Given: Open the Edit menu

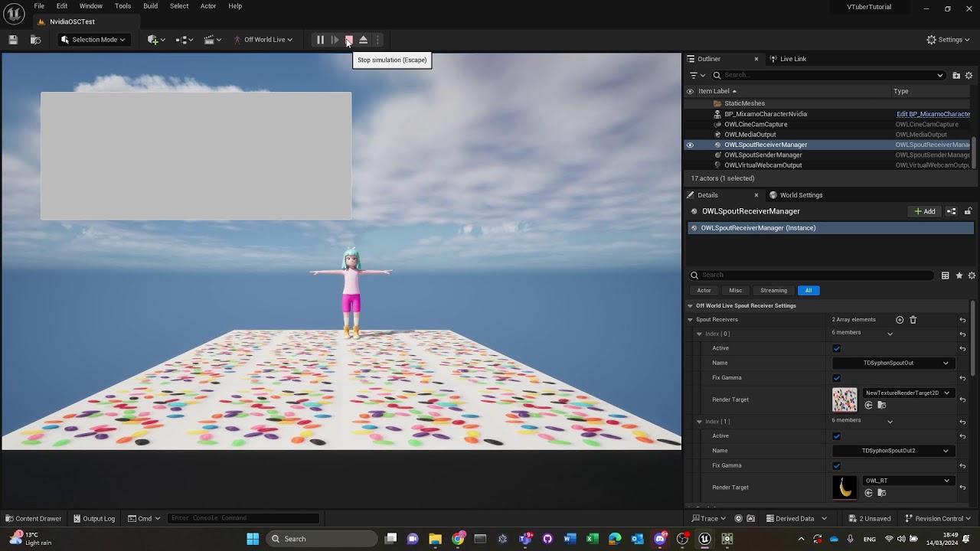Looking at the screenshot, I should tap(62, 6).
